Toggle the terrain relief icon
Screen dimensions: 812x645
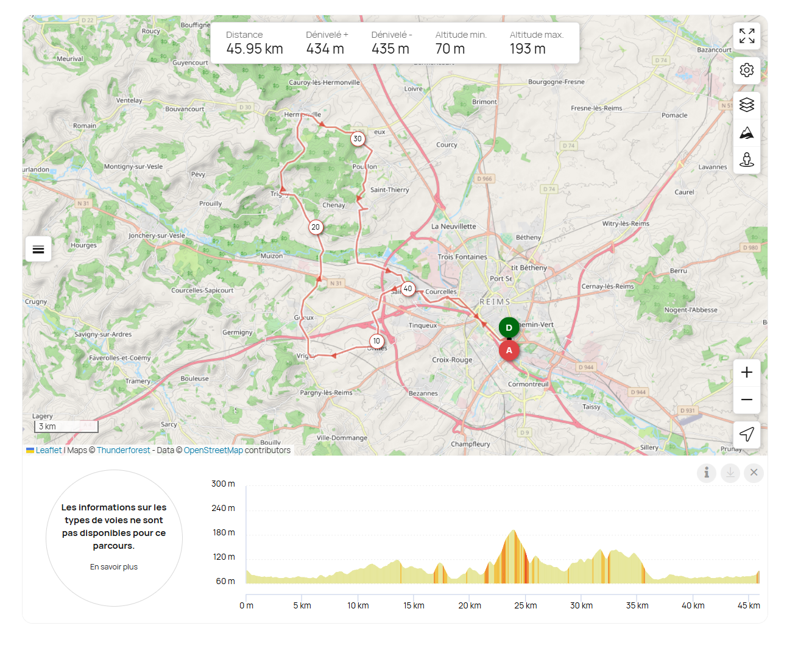[x=746, y=132]
